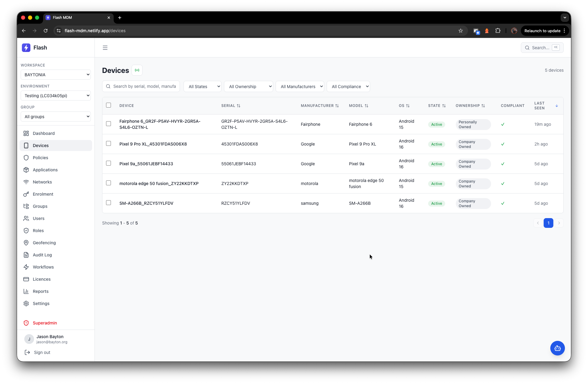Sort devices by Serial column arrows
This screenshot has height=384, width=588.
coord(239,106)
